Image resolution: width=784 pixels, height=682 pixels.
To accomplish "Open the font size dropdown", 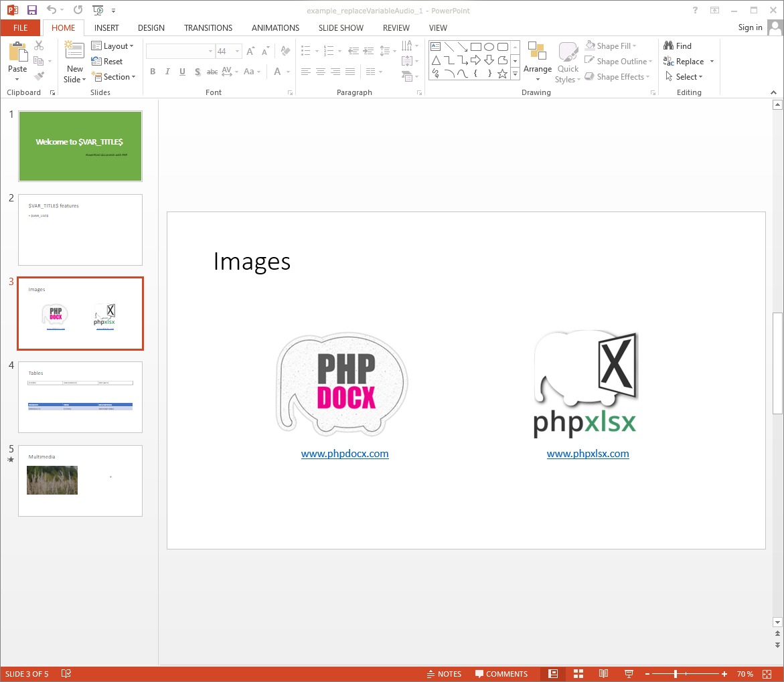I will point(239,52).
